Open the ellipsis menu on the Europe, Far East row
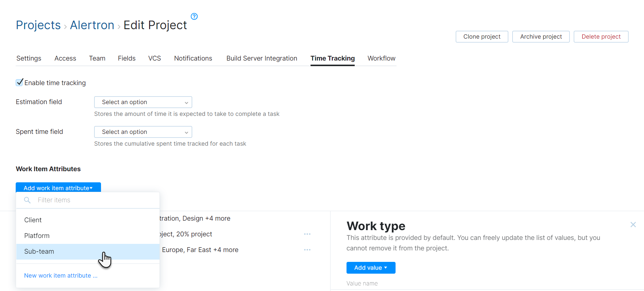 [307, 249]
